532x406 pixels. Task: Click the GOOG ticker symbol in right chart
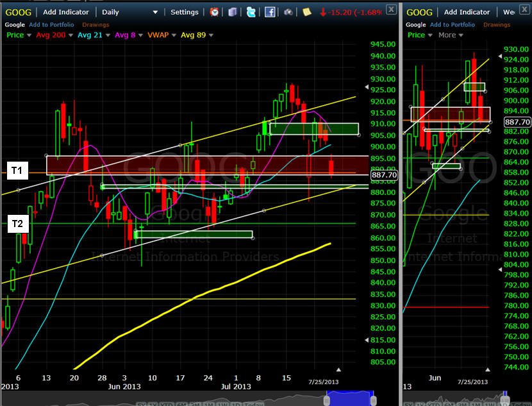[419, 12]
